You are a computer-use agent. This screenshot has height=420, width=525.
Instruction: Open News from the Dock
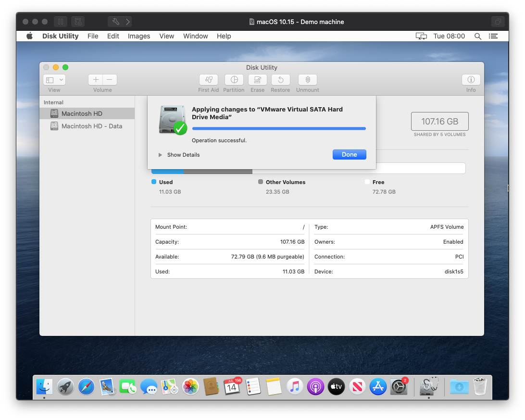click(357, 387)
